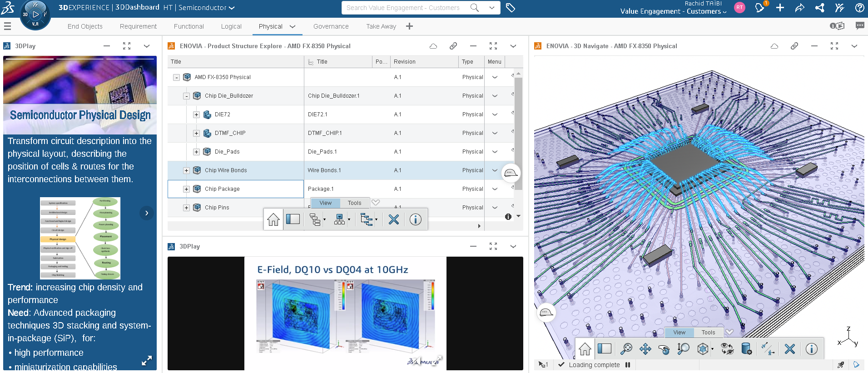868x373 pixels.
Task: Toggle side panel in Product Structure toolbar
Action: click(x=293, y=220)
